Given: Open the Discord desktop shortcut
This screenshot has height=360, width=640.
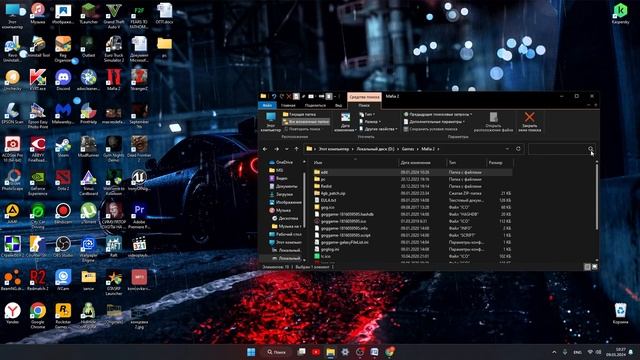Looking at the screenshot, I should 63,80.
